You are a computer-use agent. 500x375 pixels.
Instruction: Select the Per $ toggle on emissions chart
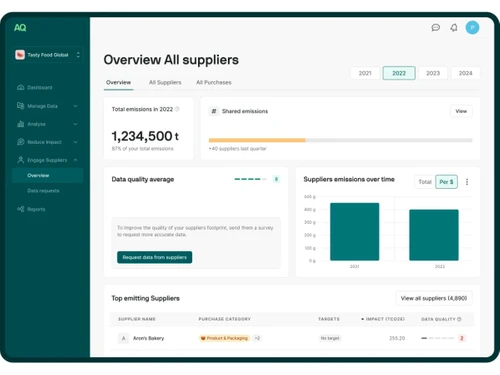point(446,182)
